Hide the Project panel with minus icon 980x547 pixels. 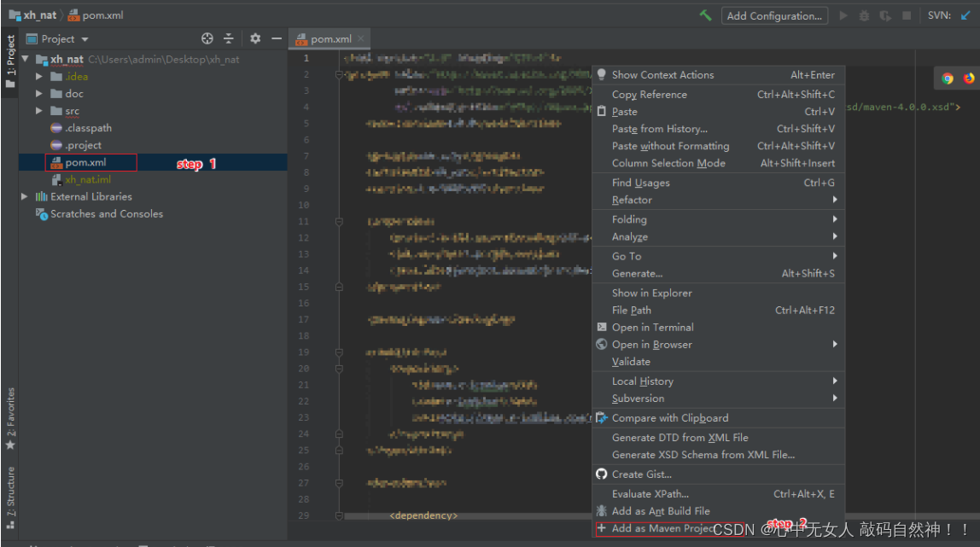point(277,38)
